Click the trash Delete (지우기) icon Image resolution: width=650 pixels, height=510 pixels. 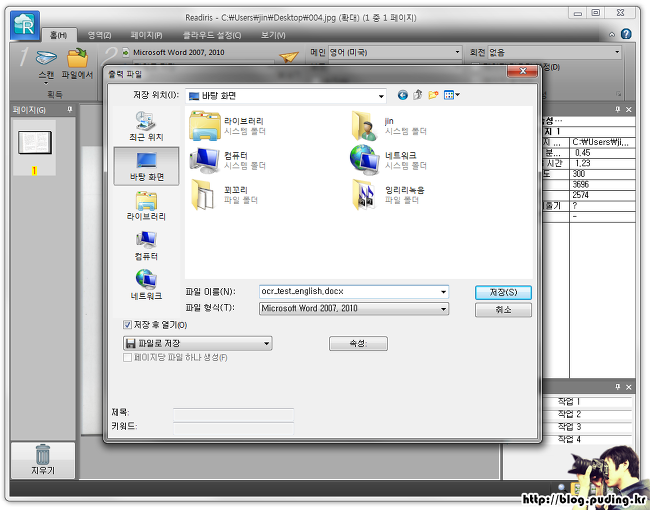point(43,459)
